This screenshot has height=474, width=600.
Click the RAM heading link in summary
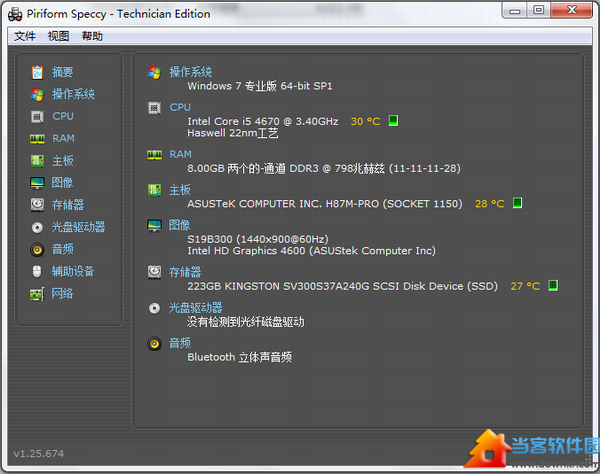[x=180, y=155]
